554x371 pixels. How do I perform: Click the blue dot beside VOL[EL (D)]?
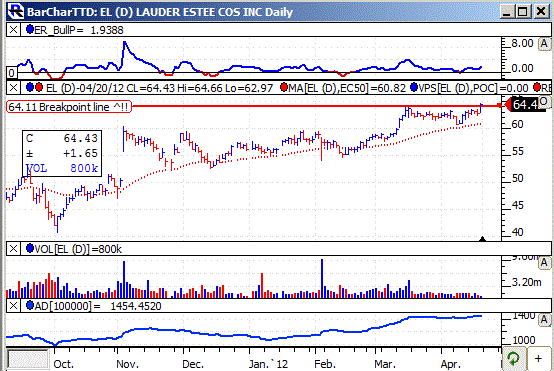(x=30, y=248)
